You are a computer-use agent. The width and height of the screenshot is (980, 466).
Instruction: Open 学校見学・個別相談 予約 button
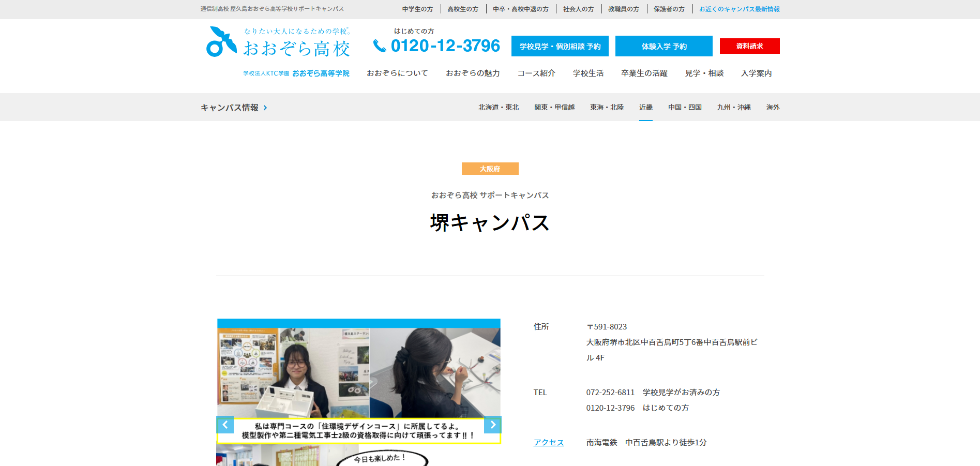point(560,46)
